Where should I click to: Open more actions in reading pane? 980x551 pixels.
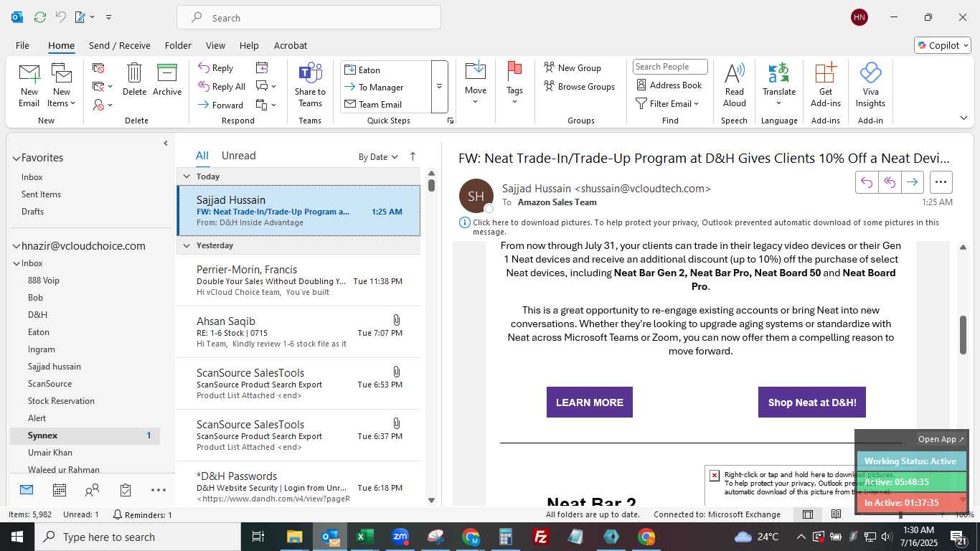click(x=941, y=182)
